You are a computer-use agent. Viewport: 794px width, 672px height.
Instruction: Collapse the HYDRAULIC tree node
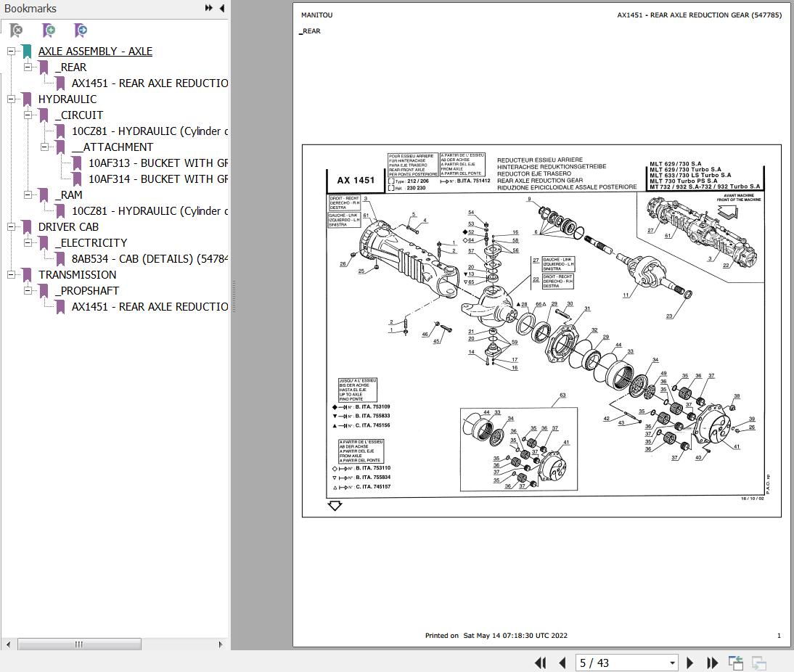pyautogui.click(x=11, y=99)
